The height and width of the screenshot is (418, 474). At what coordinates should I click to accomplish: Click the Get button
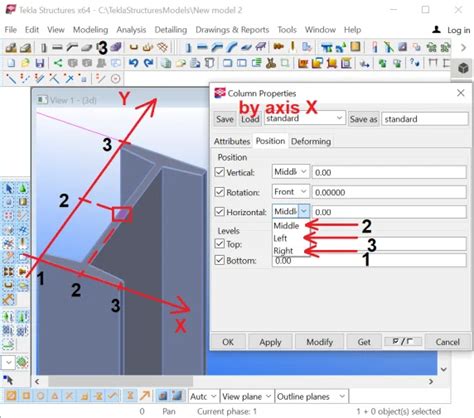(364, 342)
